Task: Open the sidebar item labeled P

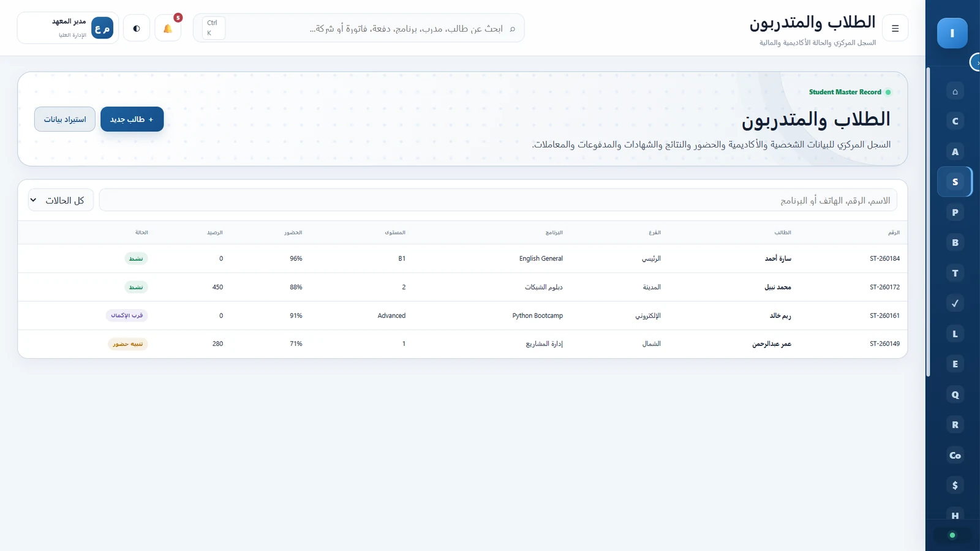Action: click(x=955, y=212)
